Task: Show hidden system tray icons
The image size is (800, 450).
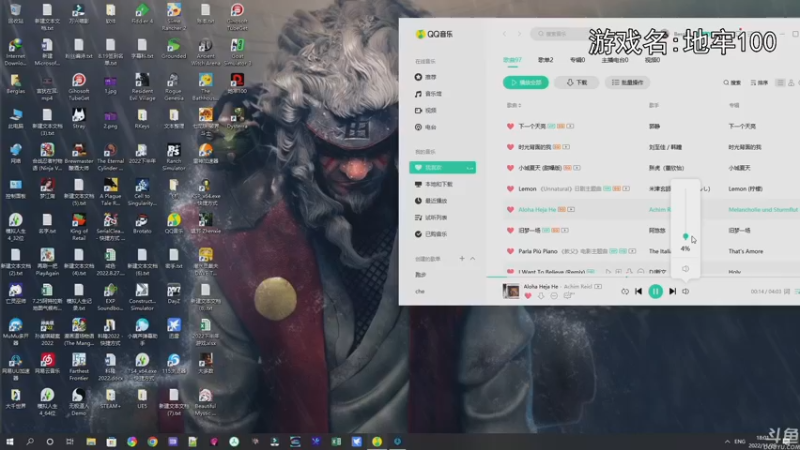Action: click(x=727, y=441)
